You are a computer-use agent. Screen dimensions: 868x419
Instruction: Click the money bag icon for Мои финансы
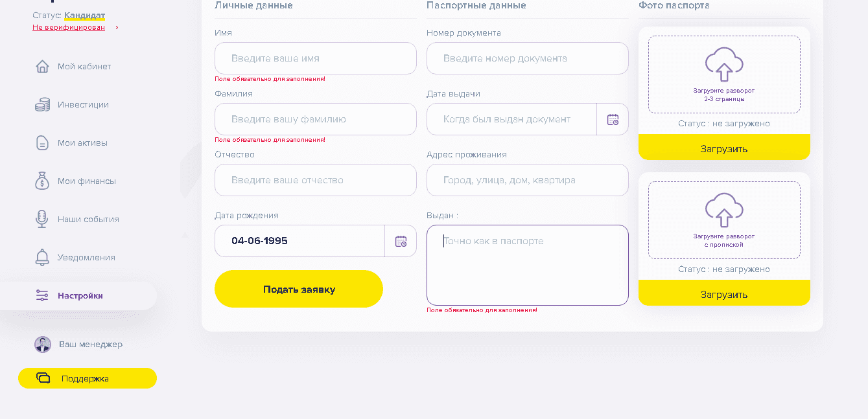pos(42,181)
